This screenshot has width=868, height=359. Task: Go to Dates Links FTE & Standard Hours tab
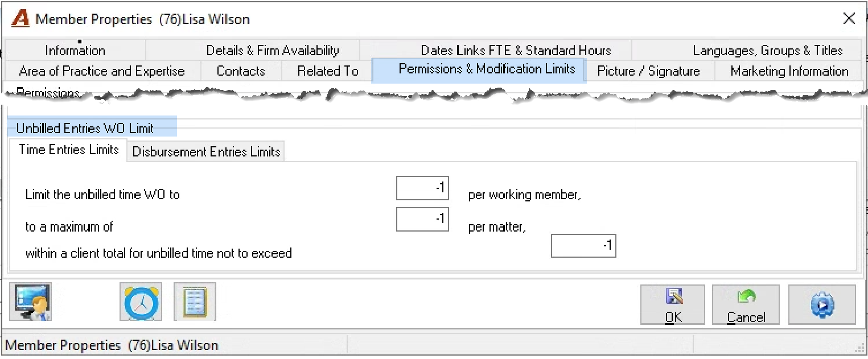[x=516, y=50]
